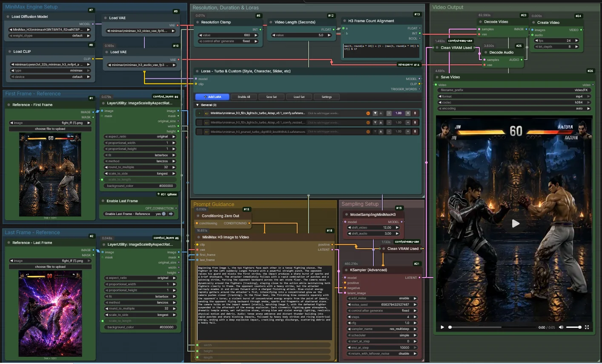Increase strength of the third LoRA
The width and height of the screenshot is (602, 364).
click(x=408, y=132)
